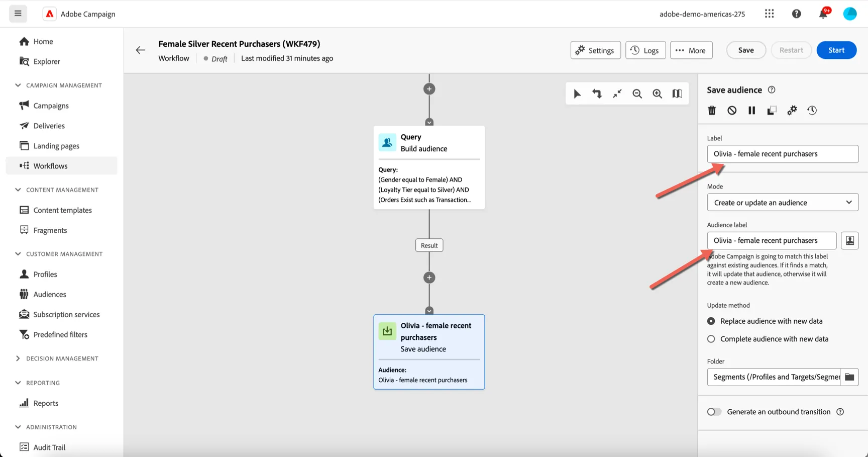This screenshot has height=457, width=868.
Task: Click the Save button
Action: click(x=746, y=50)
